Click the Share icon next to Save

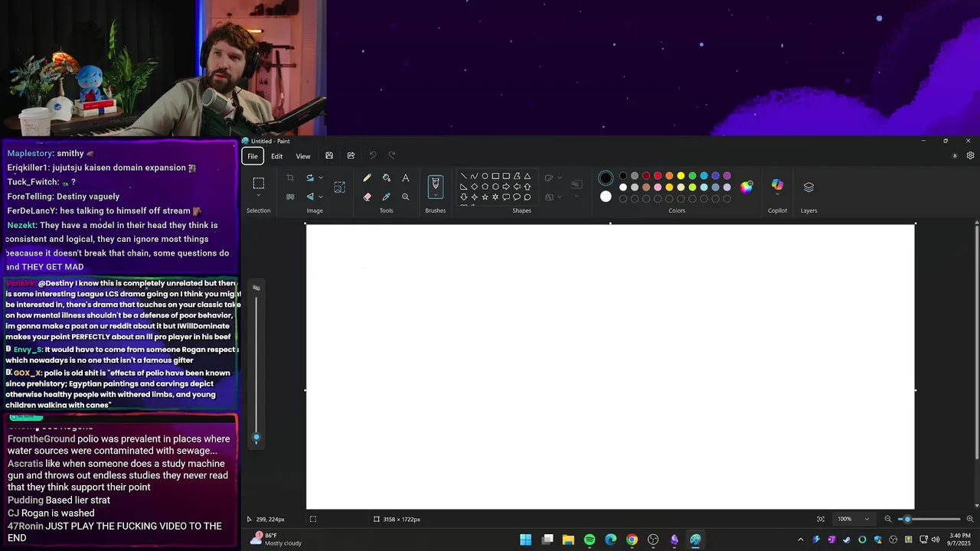click(x=351, y=156)
